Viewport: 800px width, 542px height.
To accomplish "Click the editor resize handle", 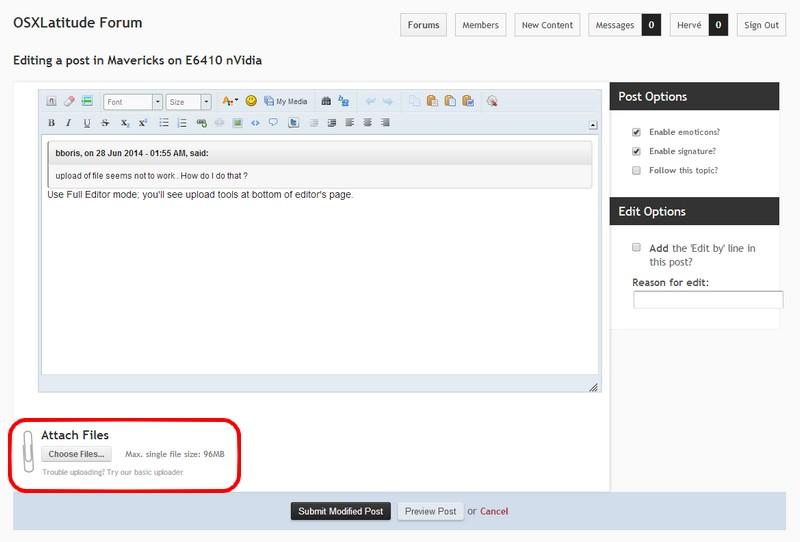I will pyautogui.click(x=593, y=387).
